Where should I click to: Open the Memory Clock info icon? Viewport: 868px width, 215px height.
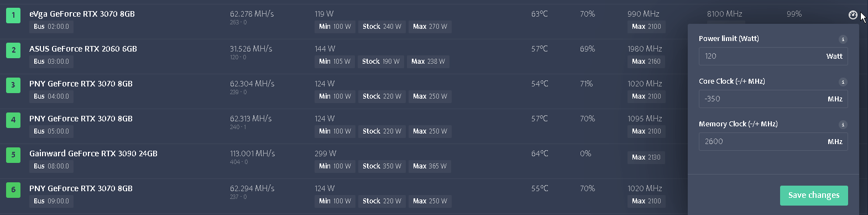click(843, 125)
